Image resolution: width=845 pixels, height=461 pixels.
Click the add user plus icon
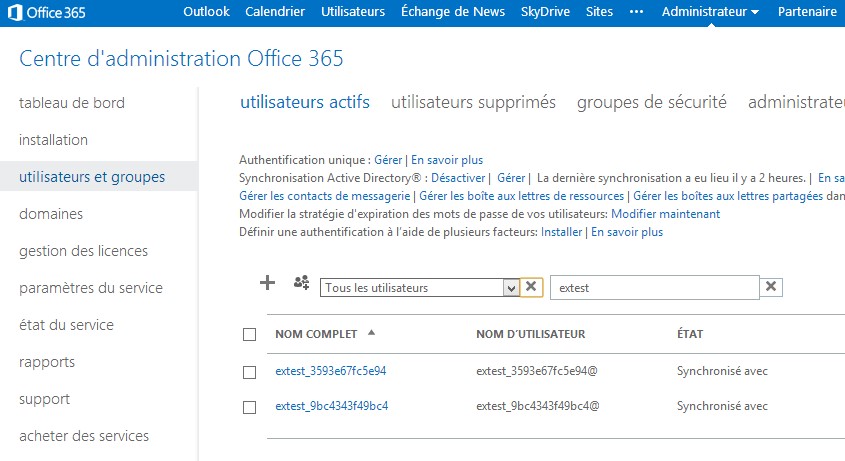pos(267,283)
